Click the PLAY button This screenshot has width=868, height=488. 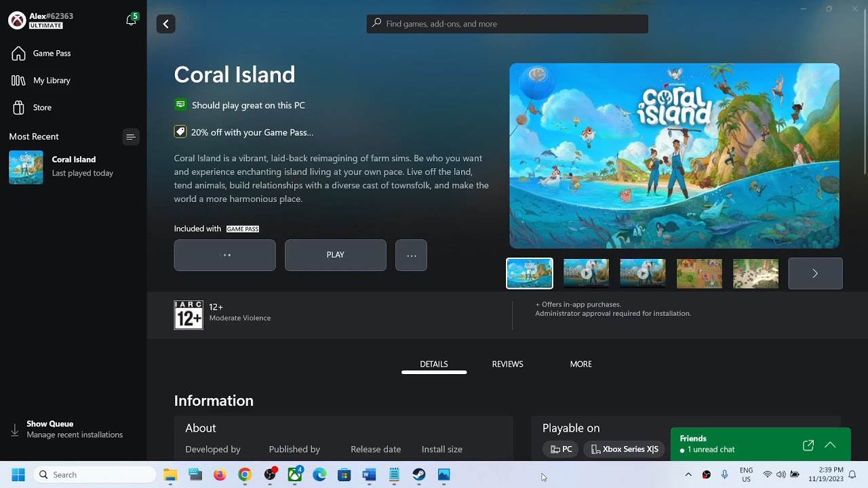336,255
